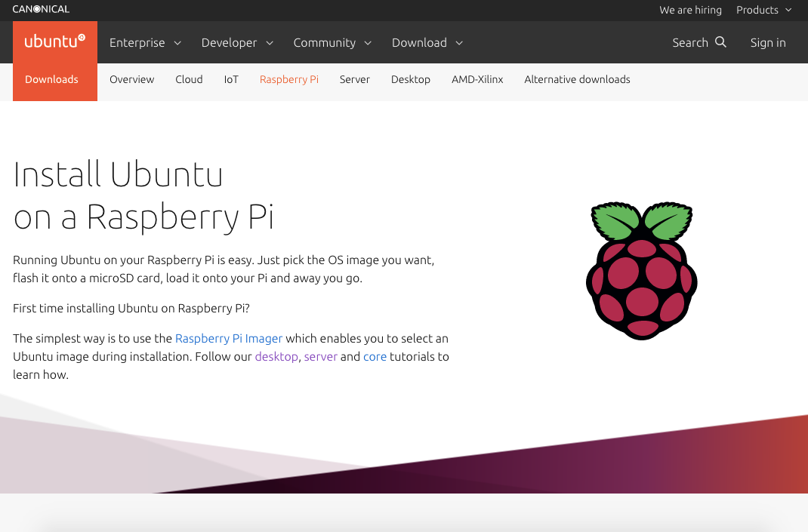Open the Products menu label
Image resolution: width=808 pixels, height=532 pixels.
click(757, 10)
